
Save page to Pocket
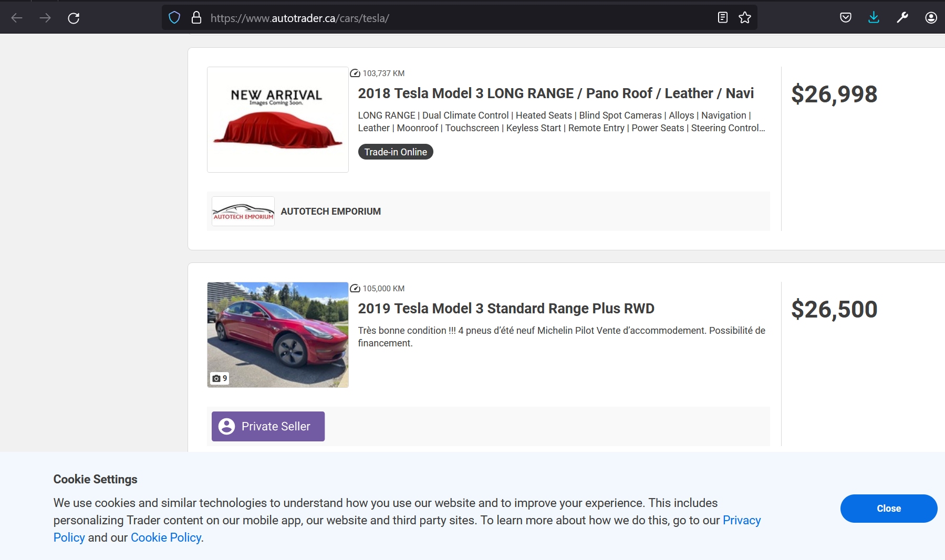[x=846, y=18]
